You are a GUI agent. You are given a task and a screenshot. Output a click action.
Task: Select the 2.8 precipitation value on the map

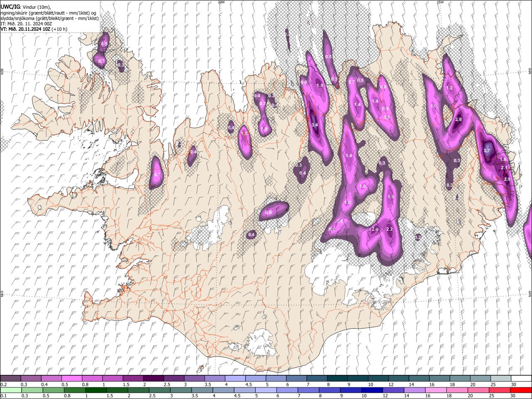click(x=458, y=119)
